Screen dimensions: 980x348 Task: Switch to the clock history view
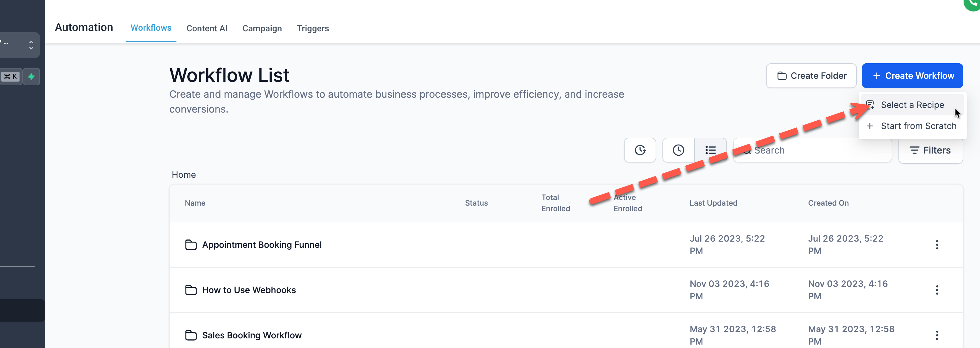pos(678,150)
